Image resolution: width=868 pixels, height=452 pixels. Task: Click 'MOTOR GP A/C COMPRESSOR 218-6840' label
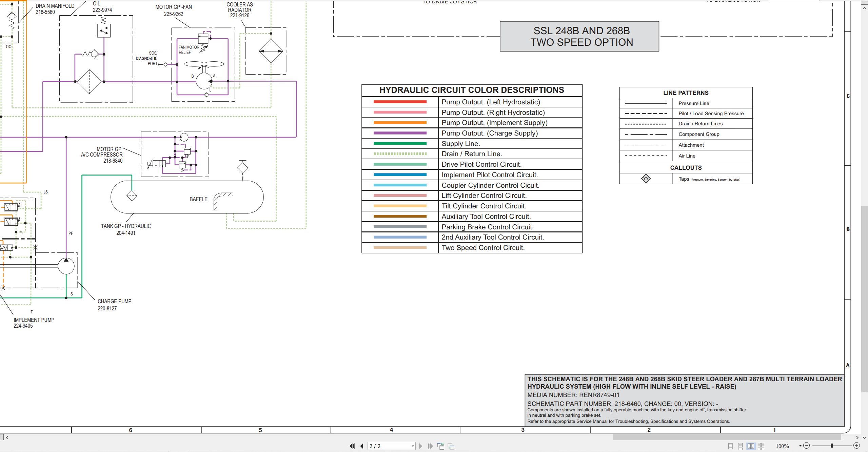[102, 155]
